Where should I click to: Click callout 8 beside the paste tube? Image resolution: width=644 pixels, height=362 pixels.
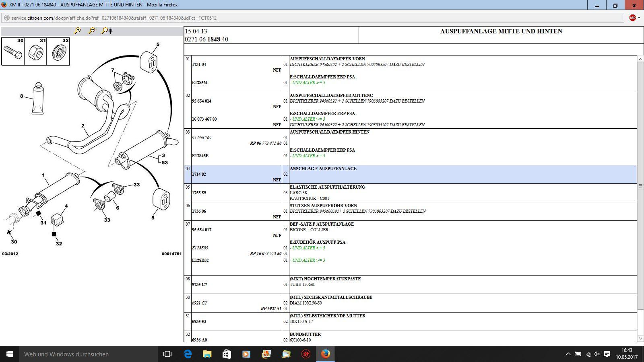[x=22, y=96]
